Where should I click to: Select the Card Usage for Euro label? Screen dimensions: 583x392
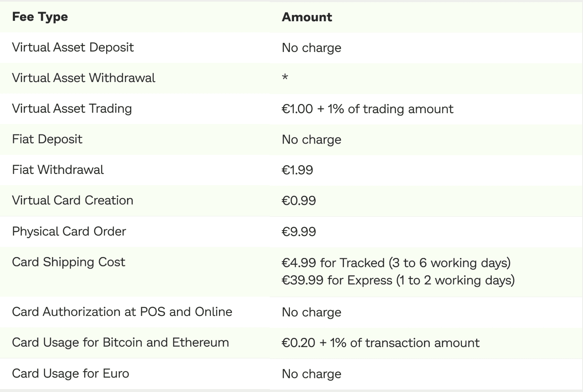71,373
